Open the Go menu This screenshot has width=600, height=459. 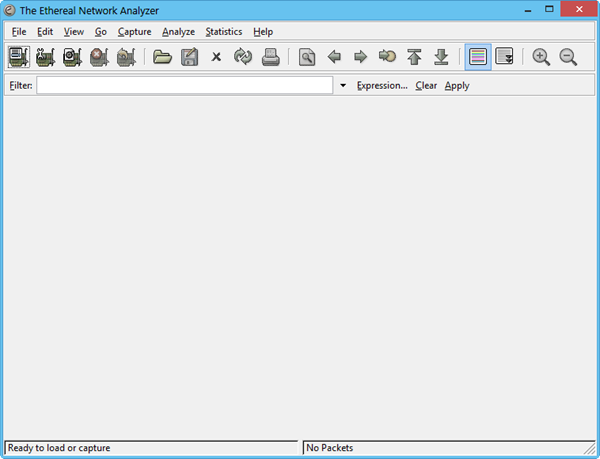point(101,32)
